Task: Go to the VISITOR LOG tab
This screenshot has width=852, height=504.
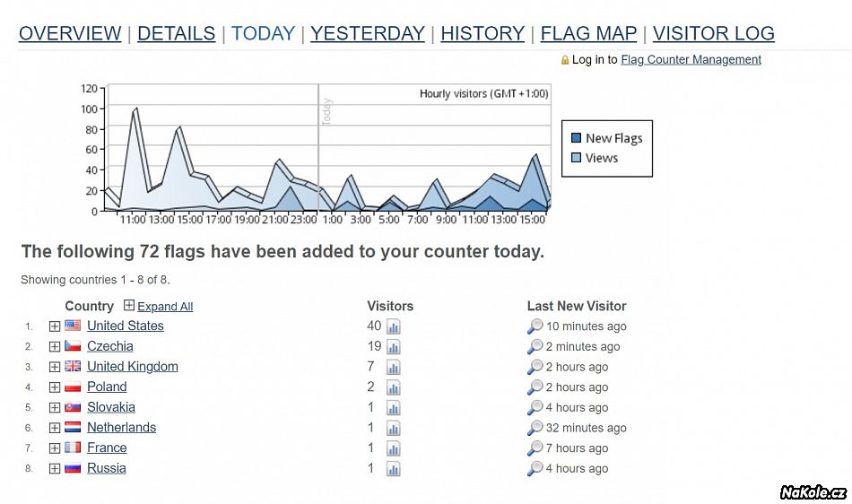Action: (713, 34)
